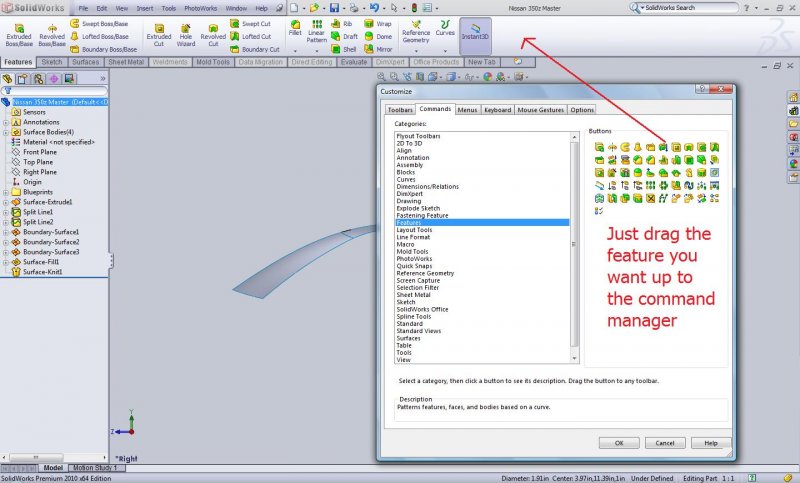Switch to Sketch CommandManager tab
This screenshot has width=800, height=483.
tap(52, 62)
